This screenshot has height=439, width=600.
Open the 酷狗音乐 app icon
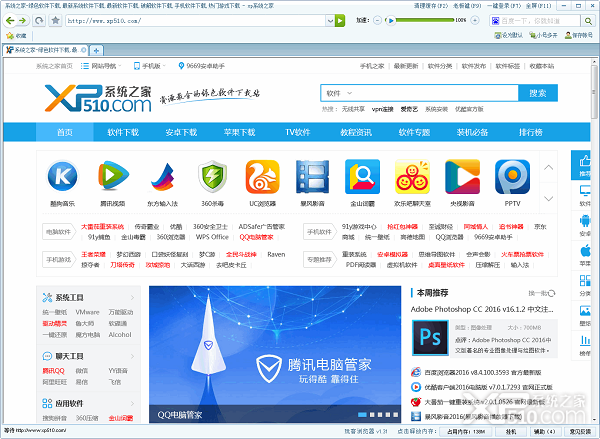pyautogui.click(x=63, y=176)
